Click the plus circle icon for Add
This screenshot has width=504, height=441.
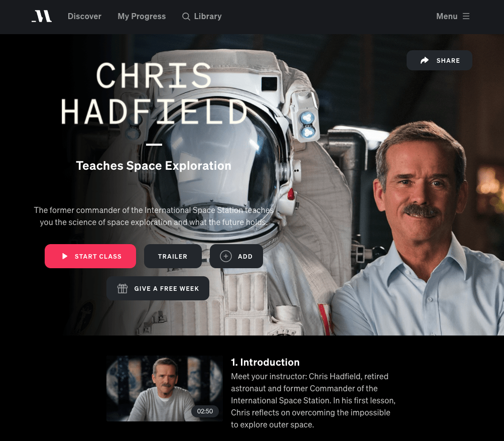click(x=225, y=256)
